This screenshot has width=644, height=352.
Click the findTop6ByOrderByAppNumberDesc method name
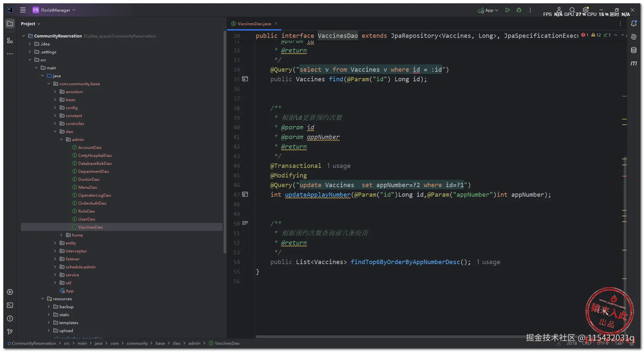[x=405, y=262]
